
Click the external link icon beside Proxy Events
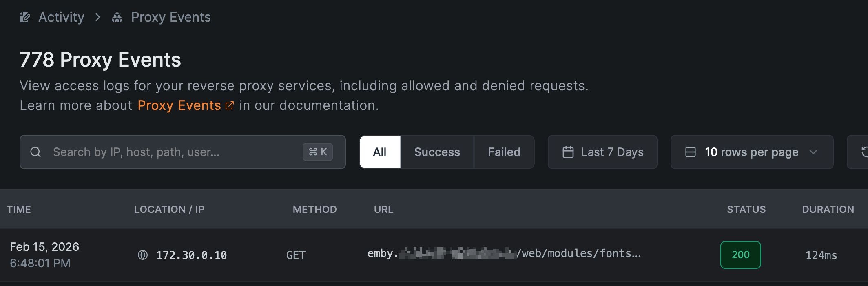[230, 105]
